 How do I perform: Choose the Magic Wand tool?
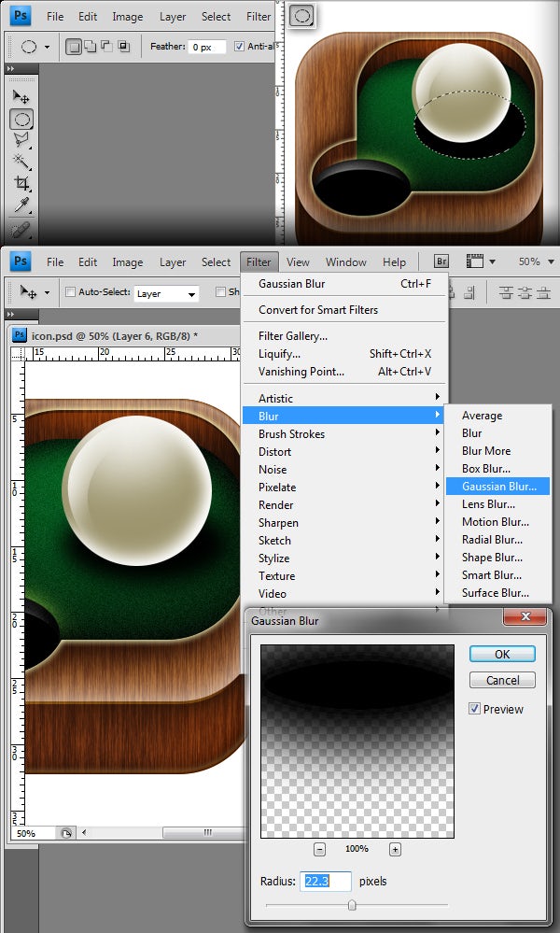[x=21, y=162]
